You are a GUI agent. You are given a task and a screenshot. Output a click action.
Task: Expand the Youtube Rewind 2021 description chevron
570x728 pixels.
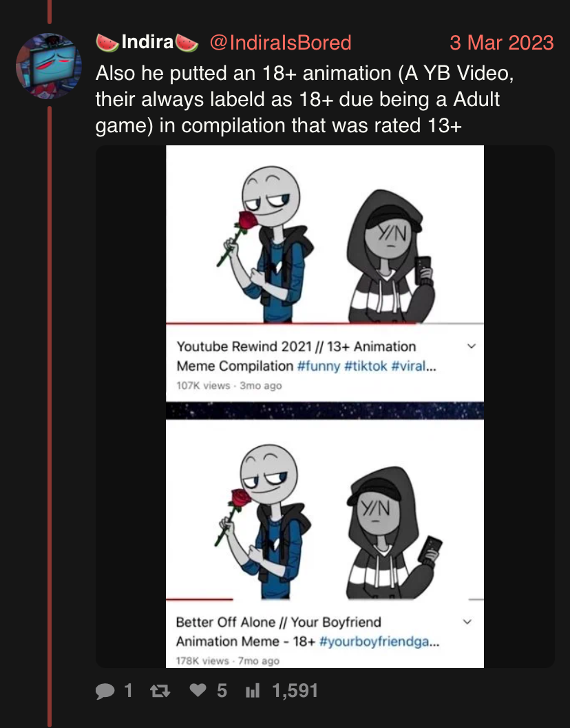[x=472, y=346]
